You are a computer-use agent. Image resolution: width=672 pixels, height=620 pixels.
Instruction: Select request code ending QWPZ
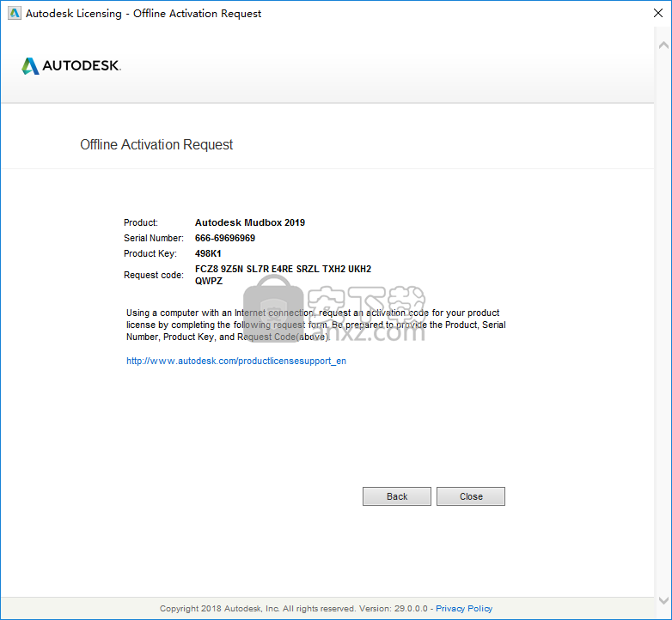(x=209, y=281)
